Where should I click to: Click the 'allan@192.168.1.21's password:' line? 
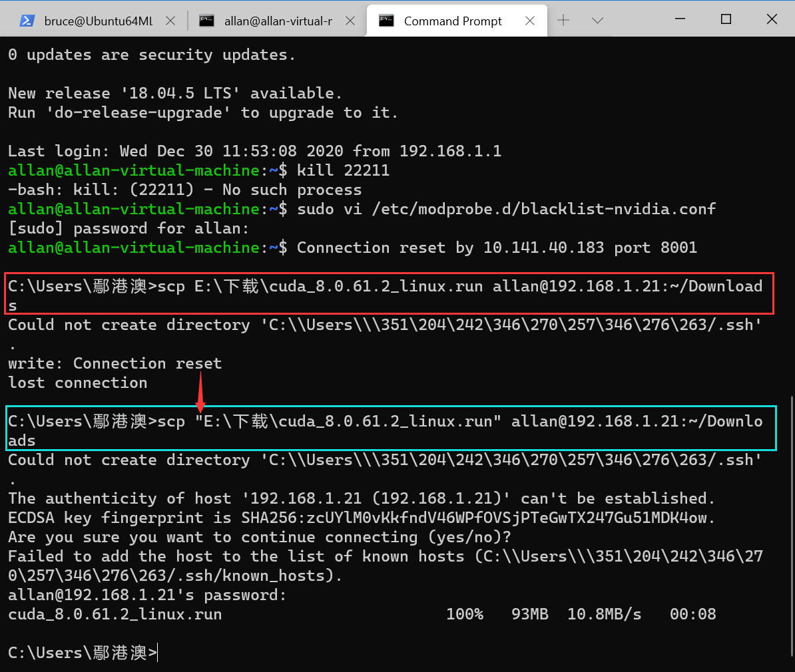click(x=148, y=595)
